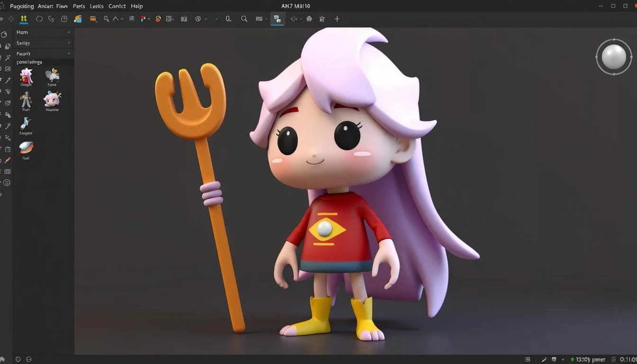Screen dimensions: 637x364
Task: Open the dropdown beside the angle tool
Action: 122,19
